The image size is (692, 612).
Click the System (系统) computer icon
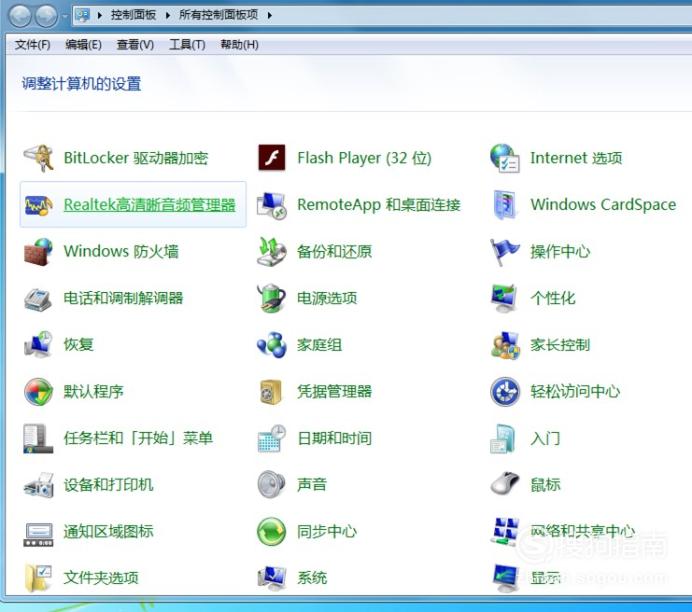point(271,578)
